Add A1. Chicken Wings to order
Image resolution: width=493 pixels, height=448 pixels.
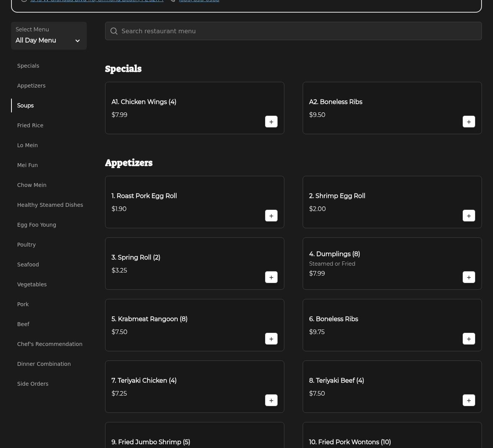[x=271, y=122]
